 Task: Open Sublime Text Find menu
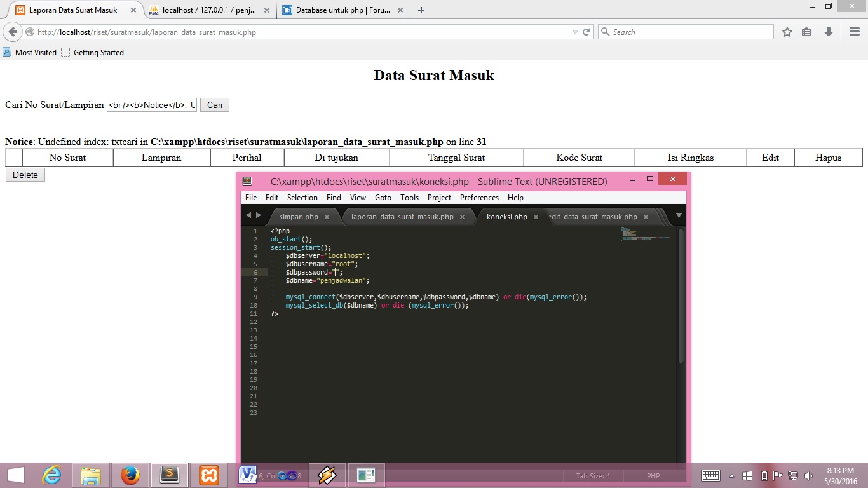coord(334,198)
